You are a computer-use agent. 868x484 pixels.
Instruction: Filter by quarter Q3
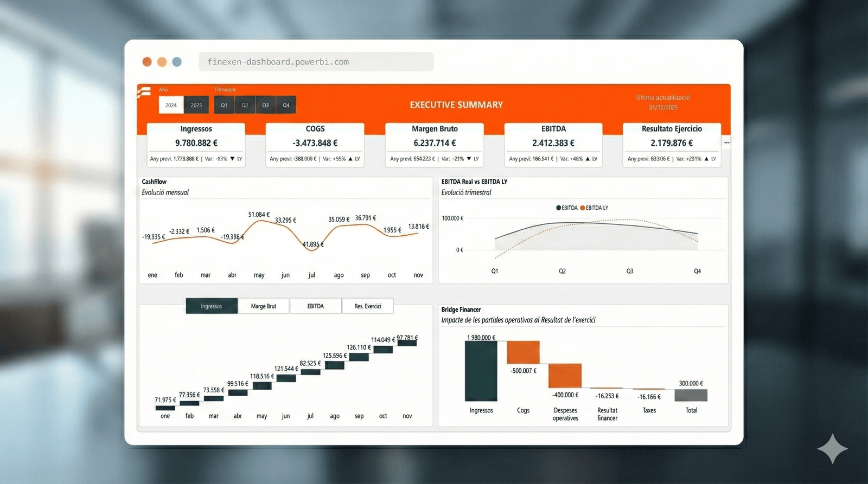click(x=265, y=105)
